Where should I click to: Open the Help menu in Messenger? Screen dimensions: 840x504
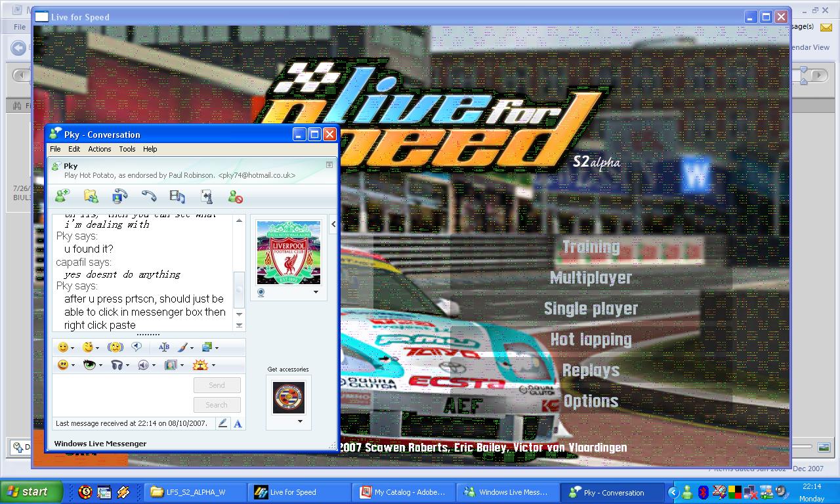[x=150, y=149]
